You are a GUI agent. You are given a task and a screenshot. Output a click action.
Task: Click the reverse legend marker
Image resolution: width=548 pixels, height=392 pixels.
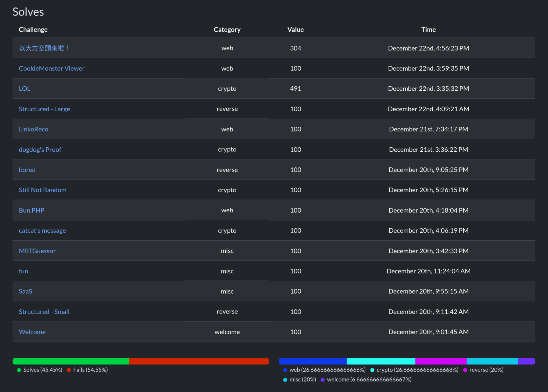[x=465, y=370]
